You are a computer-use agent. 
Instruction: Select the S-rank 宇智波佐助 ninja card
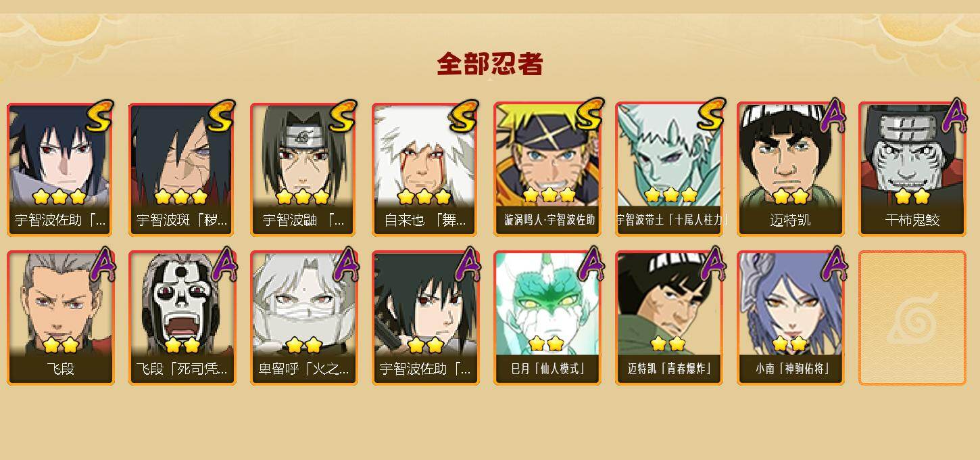pos(61,169)
